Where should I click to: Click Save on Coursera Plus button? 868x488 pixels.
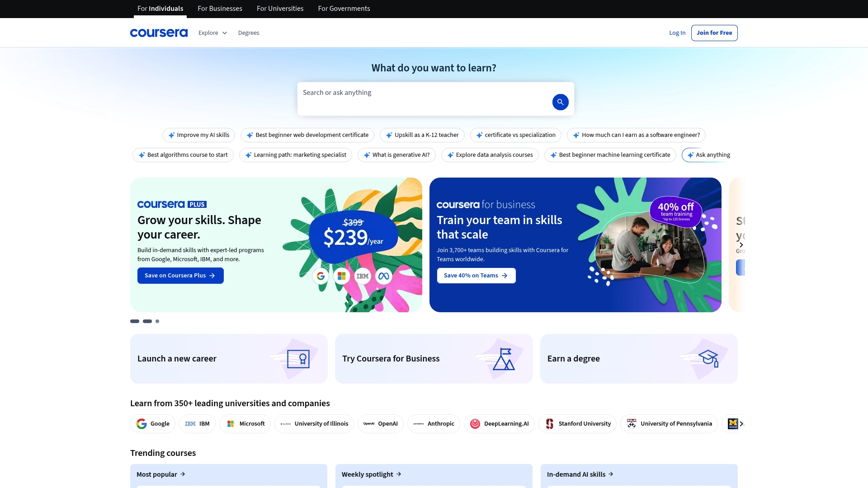point(180,276)
